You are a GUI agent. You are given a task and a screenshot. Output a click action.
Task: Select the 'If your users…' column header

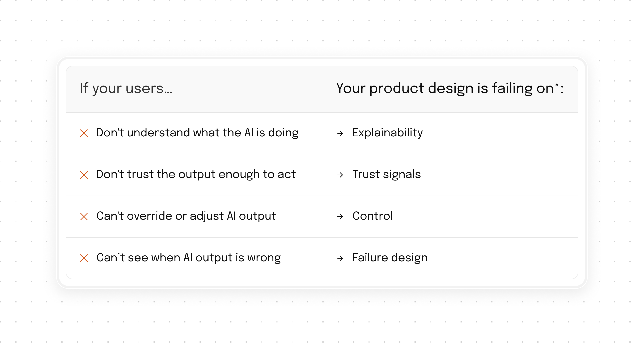point(126,89)
